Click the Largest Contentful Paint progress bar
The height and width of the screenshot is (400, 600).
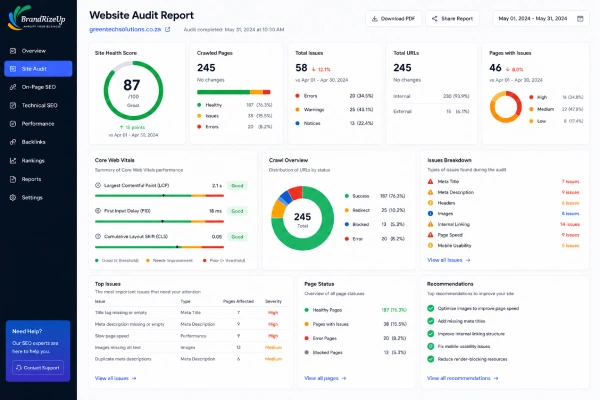tap(159, 196)
